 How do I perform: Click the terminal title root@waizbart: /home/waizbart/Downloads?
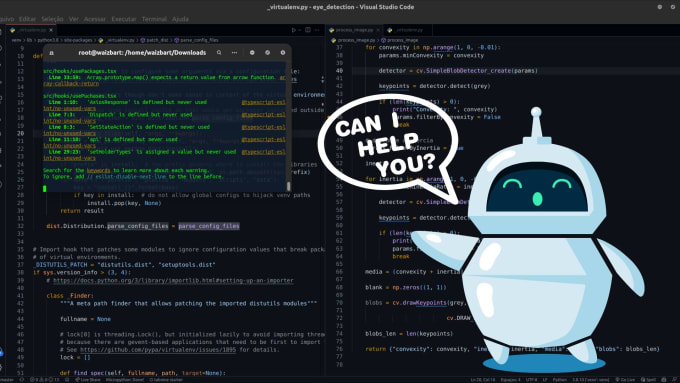point(142,52)
